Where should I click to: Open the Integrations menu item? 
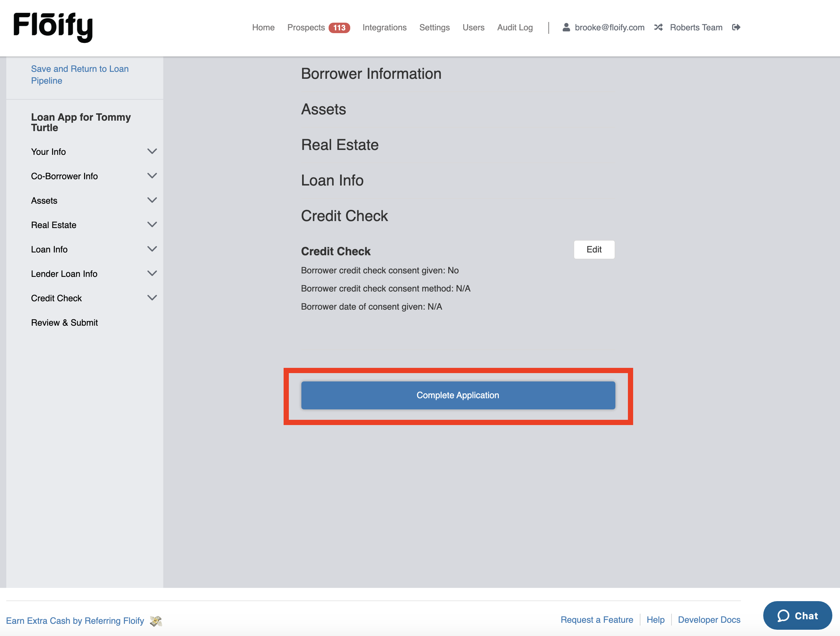pyautogui.click(x=384, y=27)
